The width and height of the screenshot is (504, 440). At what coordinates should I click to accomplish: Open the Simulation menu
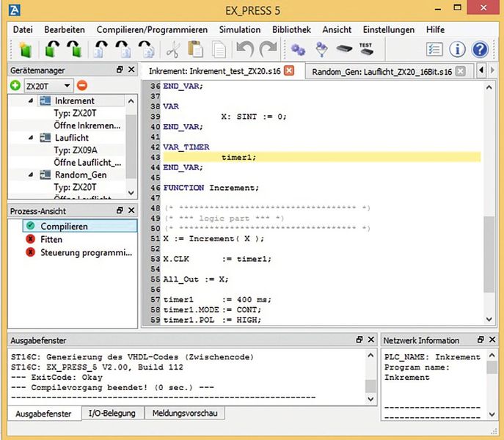[x=240, y=29]
